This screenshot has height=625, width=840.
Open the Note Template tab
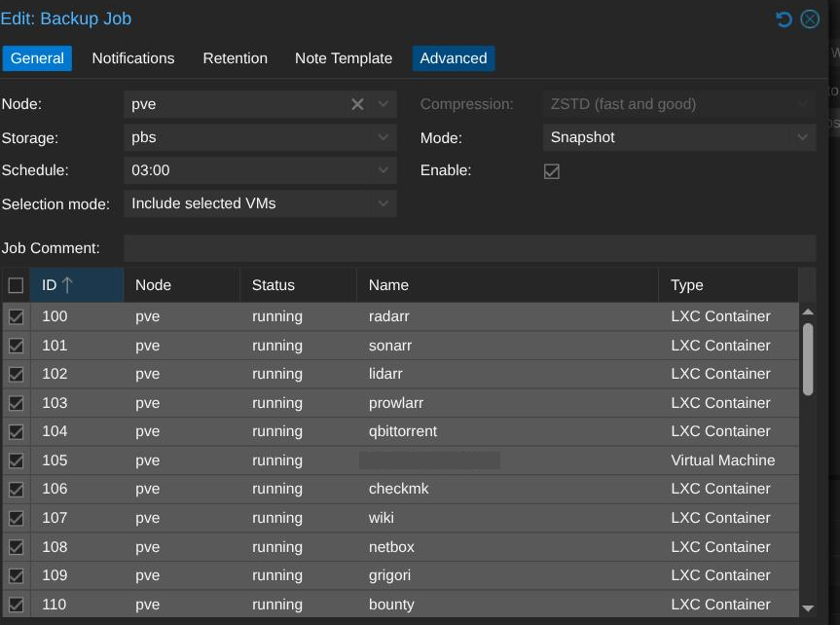coord(344,57)
